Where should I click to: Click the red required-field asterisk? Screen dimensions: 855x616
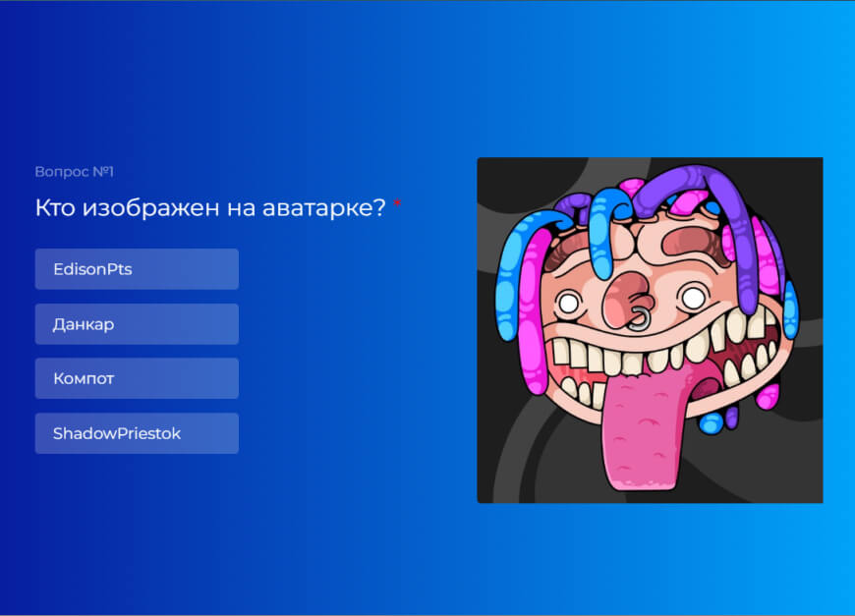point(397,203)
